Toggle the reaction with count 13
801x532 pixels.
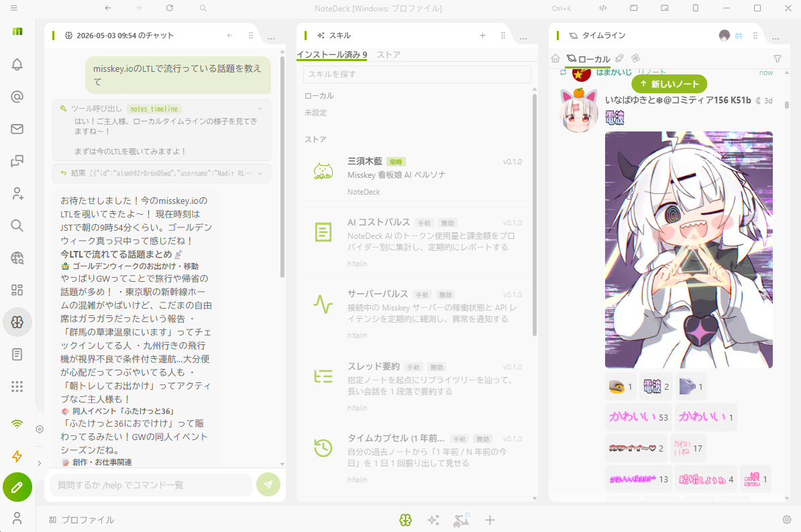pos(639,479)
